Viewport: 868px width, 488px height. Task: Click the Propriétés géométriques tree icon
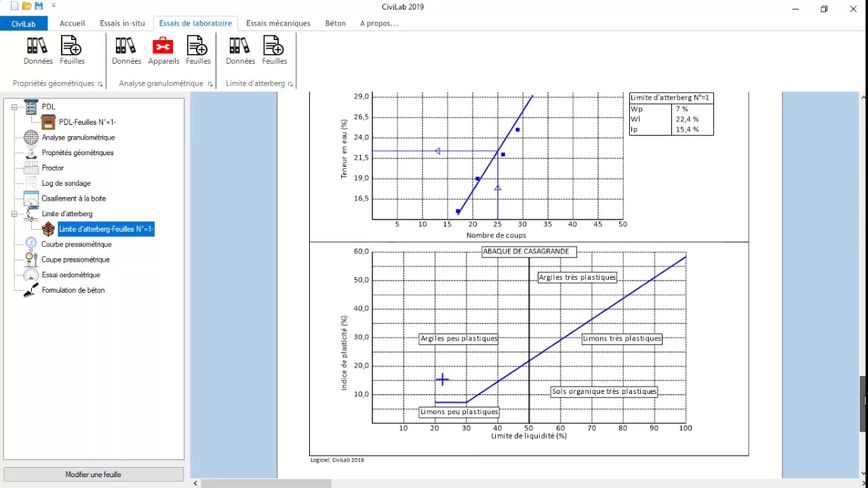click(31, 152)
